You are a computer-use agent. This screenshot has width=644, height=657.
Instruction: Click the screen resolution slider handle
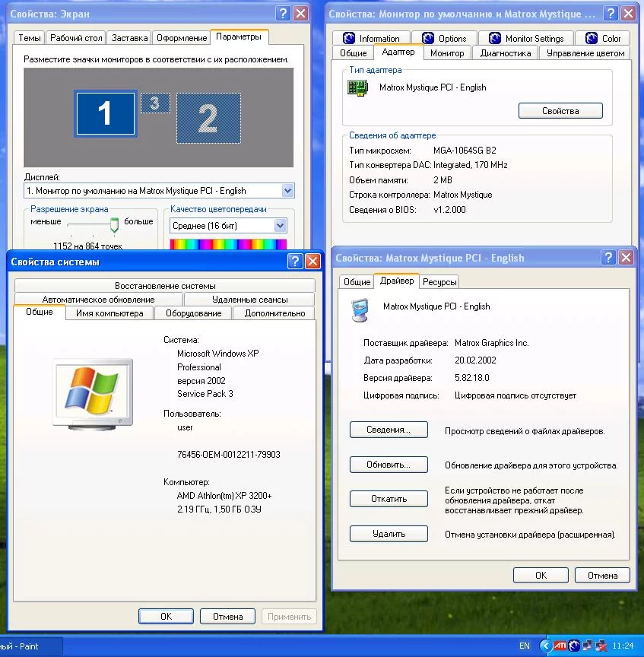(x=114, y=224)
